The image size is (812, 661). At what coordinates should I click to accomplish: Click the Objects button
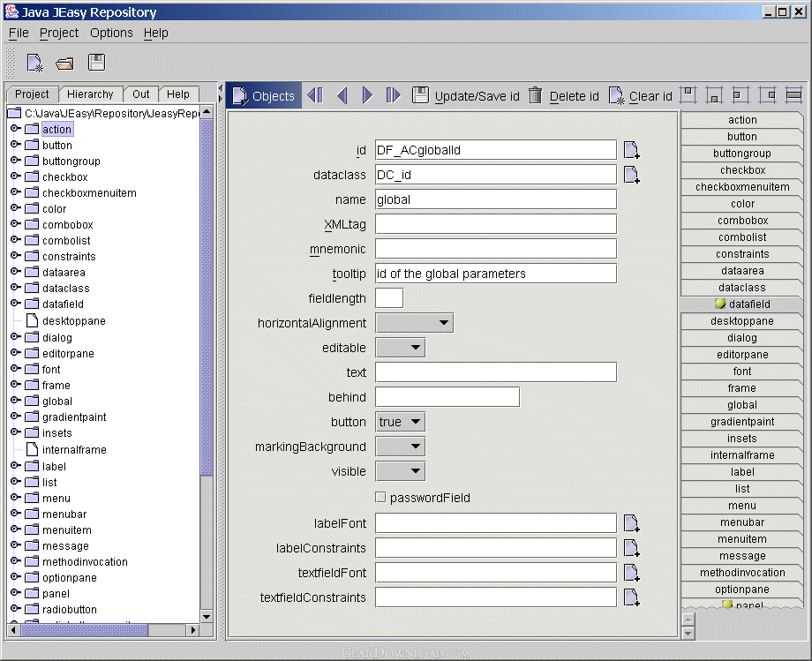coord(264,96)
